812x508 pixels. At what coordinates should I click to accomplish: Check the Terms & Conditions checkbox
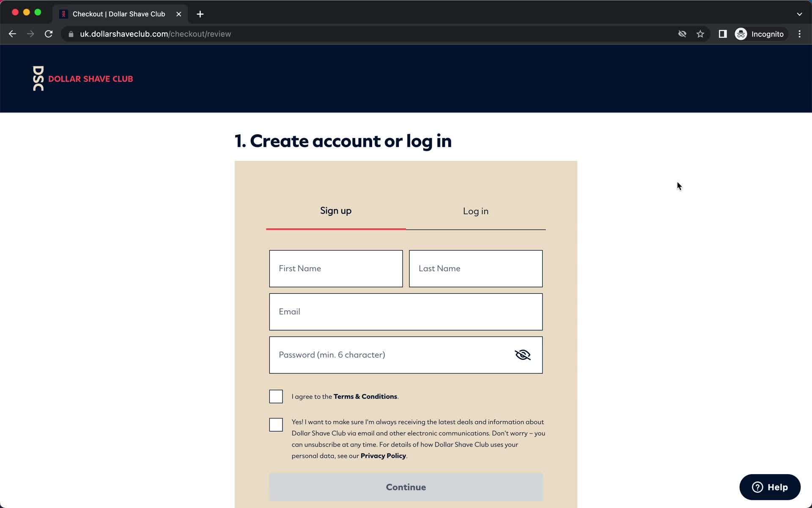click(275, 396)
